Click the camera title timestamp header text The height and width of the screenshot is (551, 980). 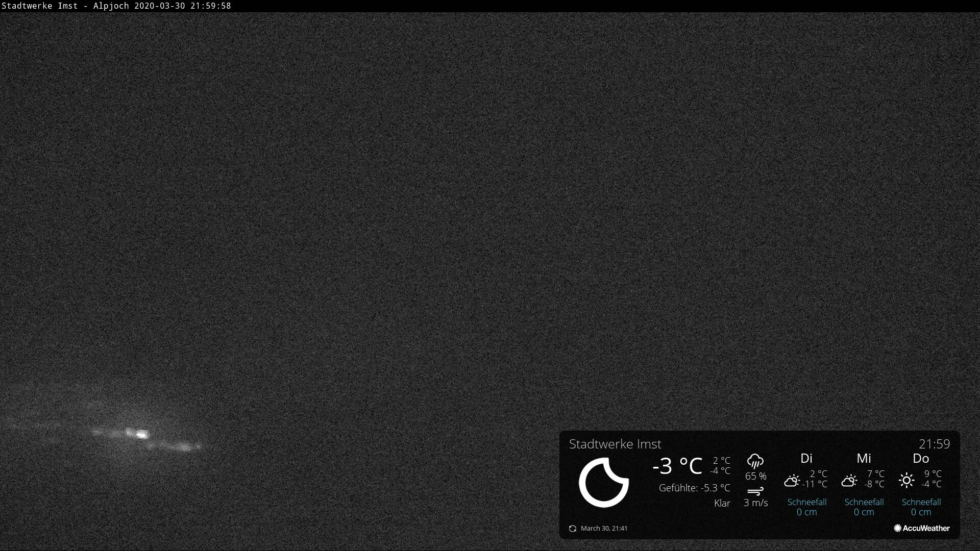coord(116,6)
